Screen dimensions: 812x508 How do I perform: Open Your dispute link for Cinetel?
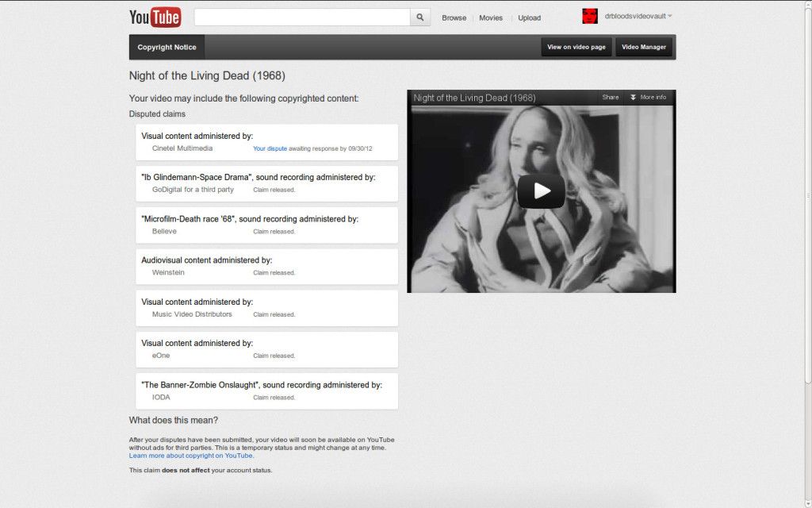click(270, 148)
